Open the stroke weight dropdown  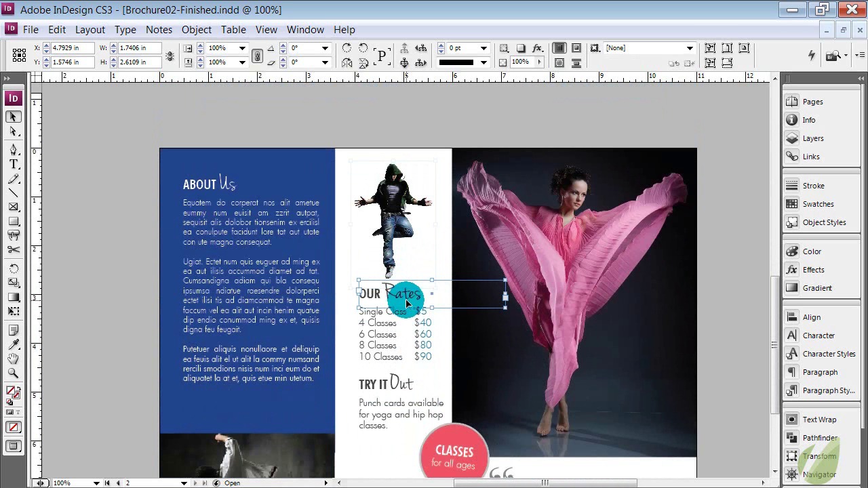pyautogui.click(x=484, y=48)
